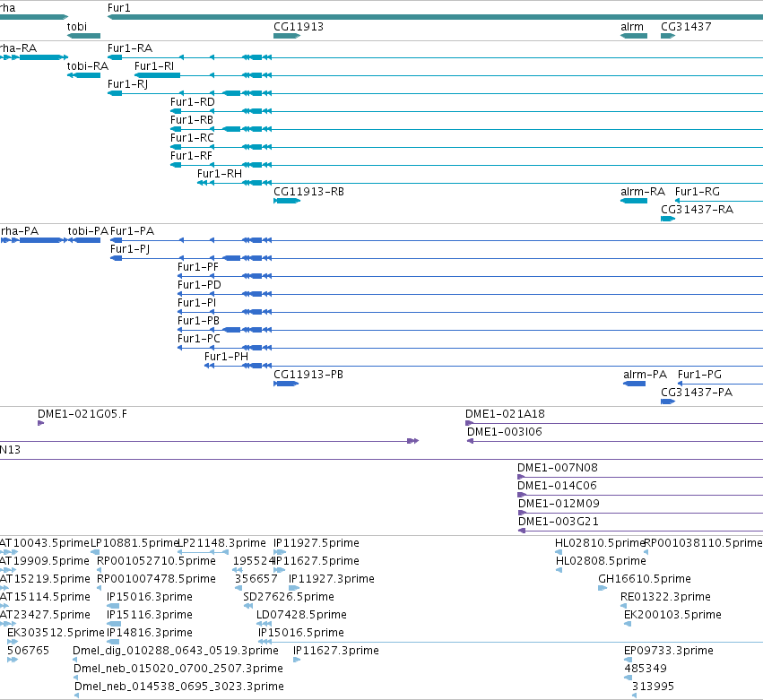
Task: Click the tobi-RA transcript label
Action: pyautogui.click(x=88, y=66)
